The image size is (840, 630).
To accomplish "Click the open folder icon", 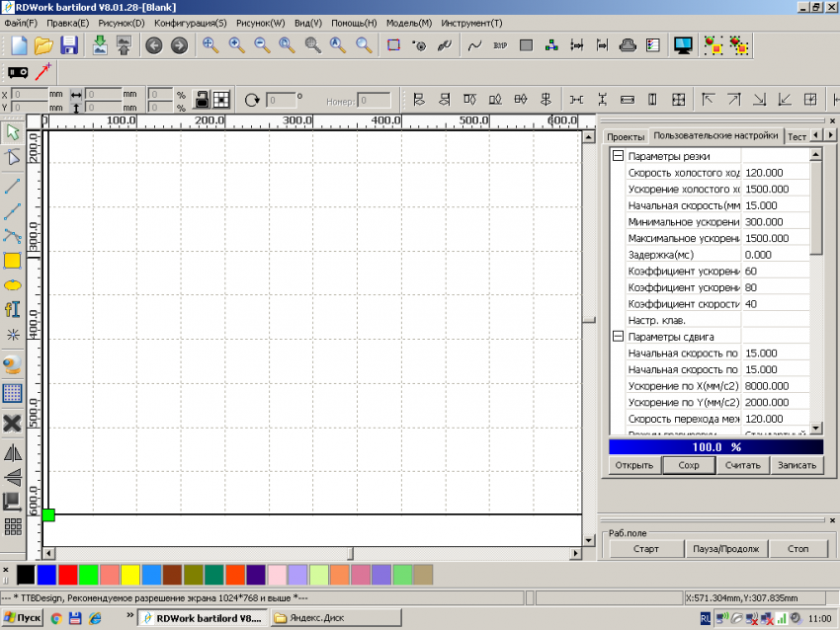I will (x=43, y=44).
